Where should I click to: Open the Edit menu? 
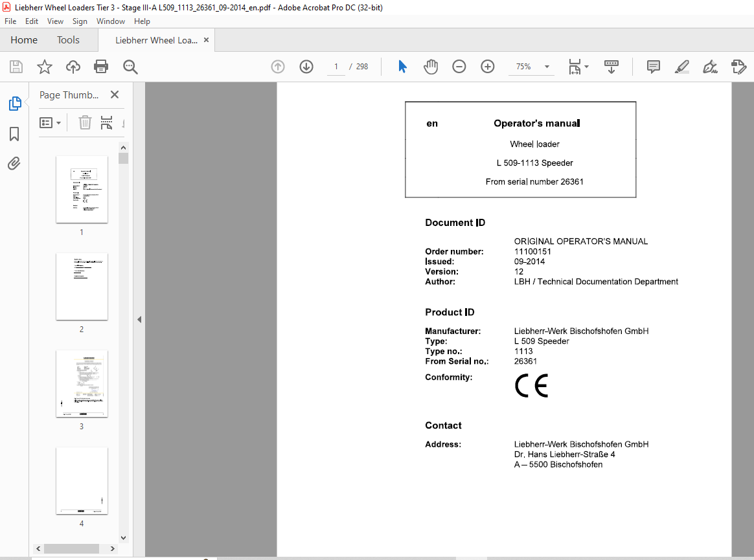click(32, 21)
